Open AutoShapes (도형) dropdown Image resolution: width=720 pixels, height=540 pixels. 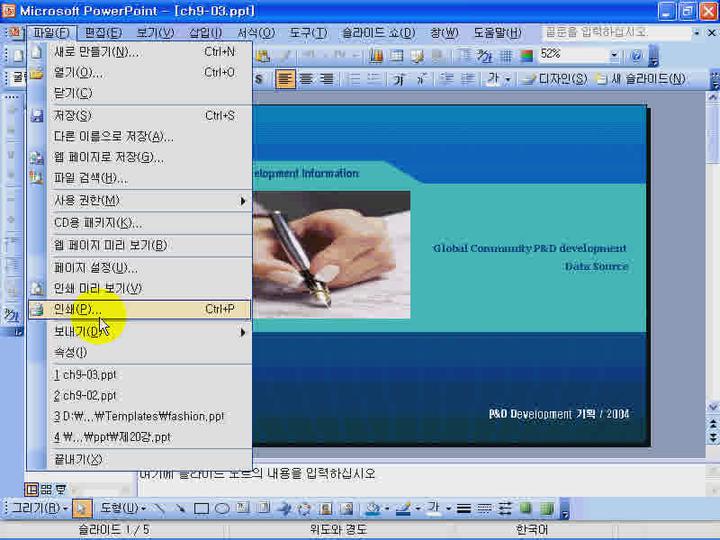(x=123, y=508)
